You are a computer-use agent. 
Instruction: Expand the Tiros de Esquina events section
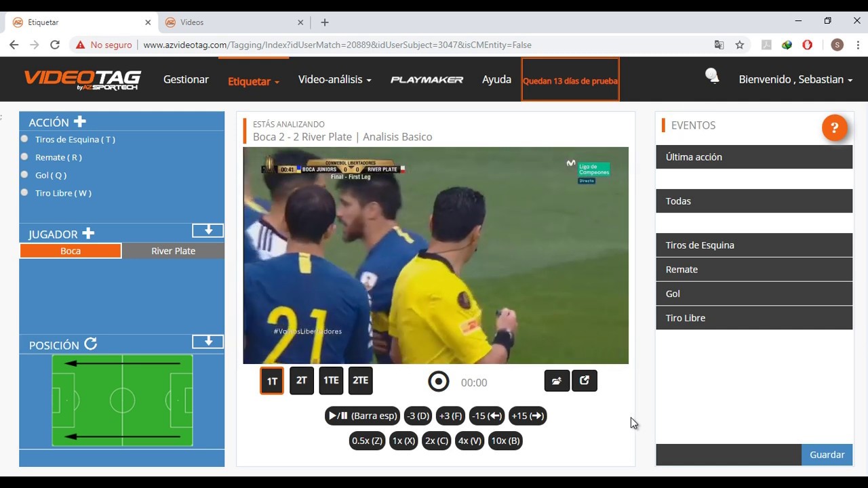(x=754, y=245)
